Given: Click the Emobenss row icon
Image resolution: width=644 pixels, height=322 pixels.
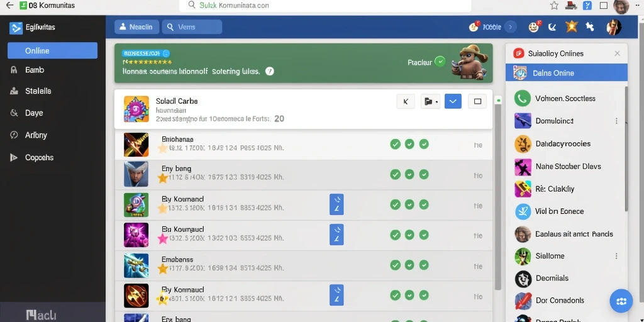Looking at the screenshot, I should click(x=136, y=265).
